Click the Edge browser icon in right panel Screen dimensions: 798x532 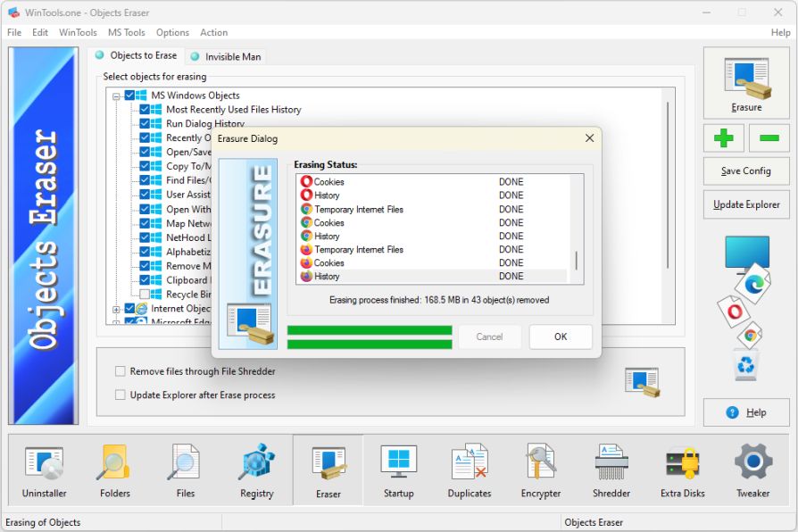(x=754, y=284)
